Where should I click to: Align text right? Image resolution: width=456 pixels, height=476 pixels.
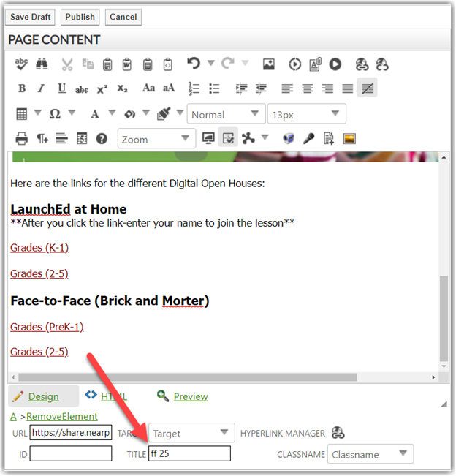point(327,88)
